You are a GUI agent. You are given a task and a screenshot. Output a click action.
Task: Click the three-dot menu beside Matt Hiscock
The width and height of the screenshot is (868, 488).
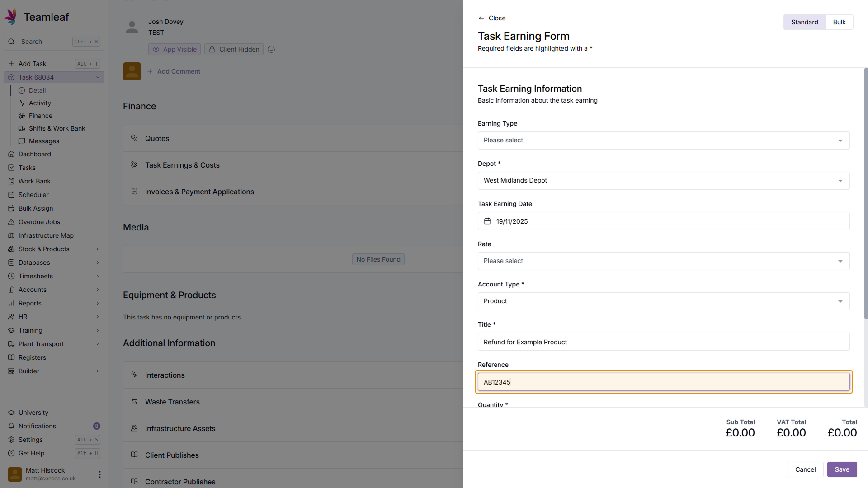coord(99,474)
